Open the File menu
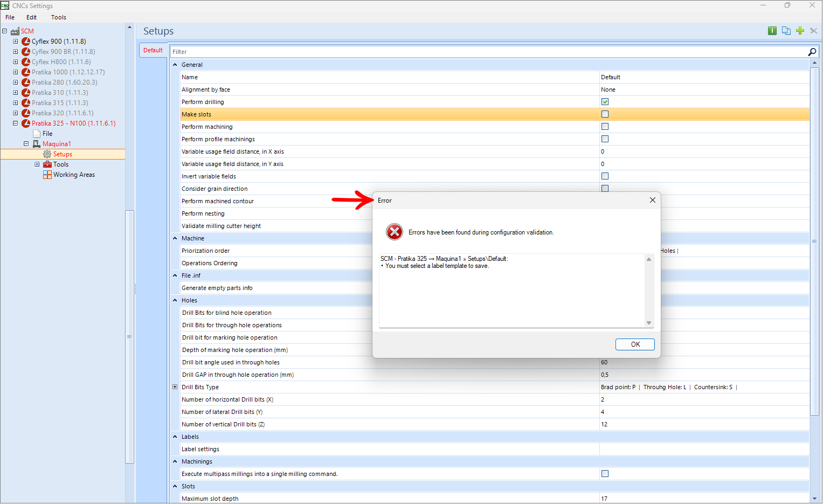 tap(10, 17)
